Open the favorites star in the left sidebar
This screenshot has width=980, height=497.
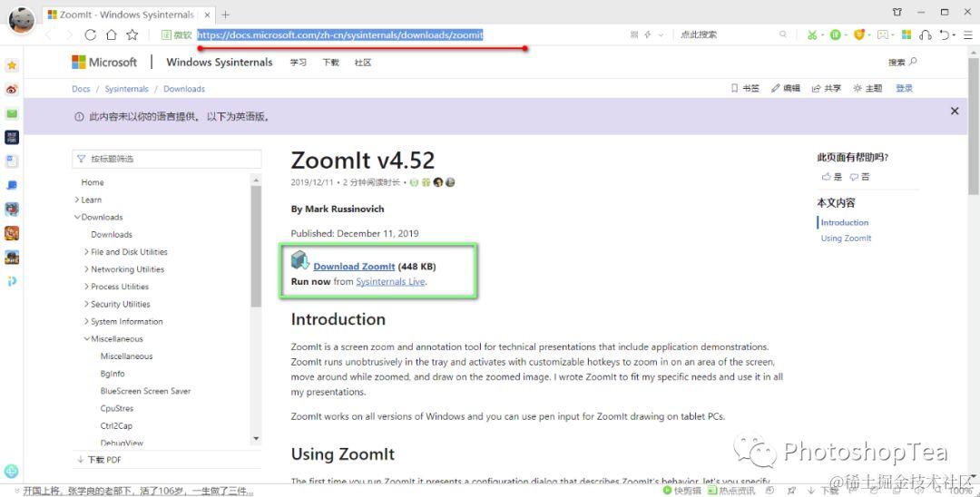[11, 65]
